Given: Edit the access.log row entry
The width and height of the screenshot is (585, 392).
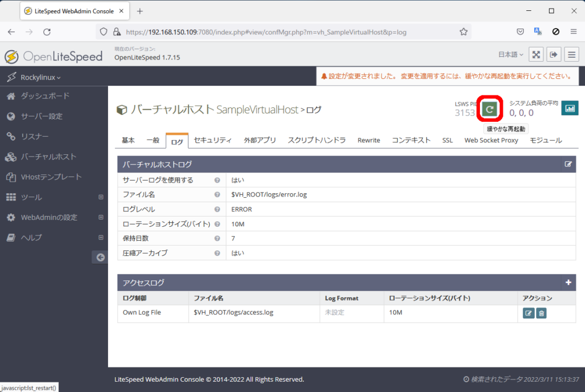Looking at the screenshot, I should point(528,313).
